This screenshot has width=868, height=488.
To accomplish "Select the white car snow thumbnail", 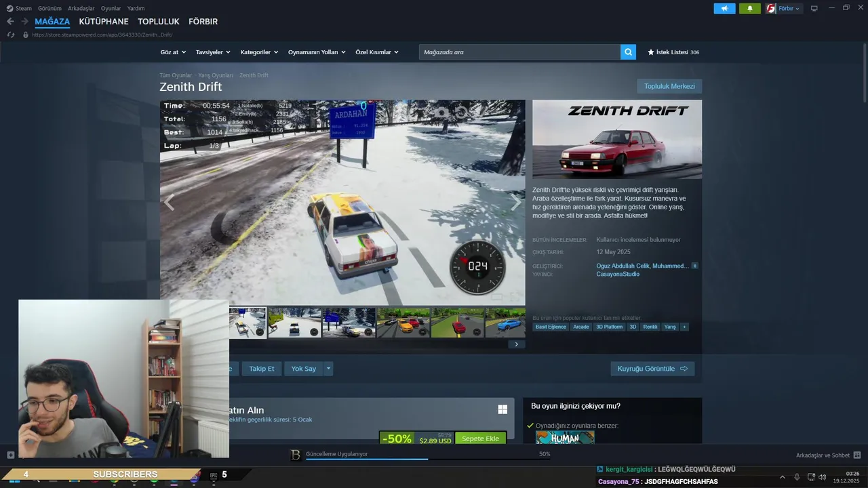I will (x=295, y=323).
